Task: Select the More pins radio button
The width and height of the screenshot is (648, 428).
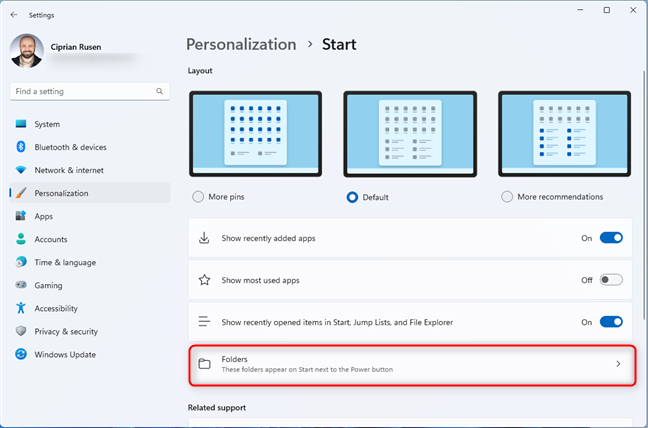Action: [198, 197]
